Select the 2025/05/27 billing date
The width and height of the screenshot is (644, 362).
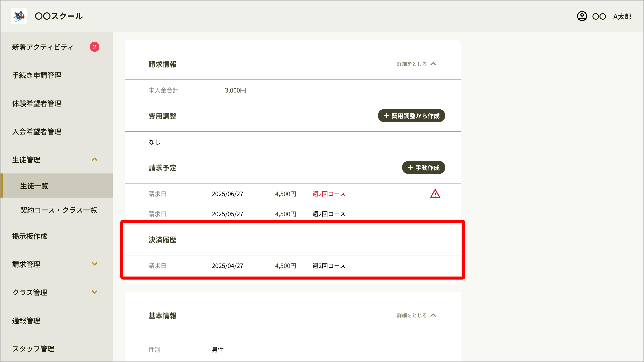[227, 214]
